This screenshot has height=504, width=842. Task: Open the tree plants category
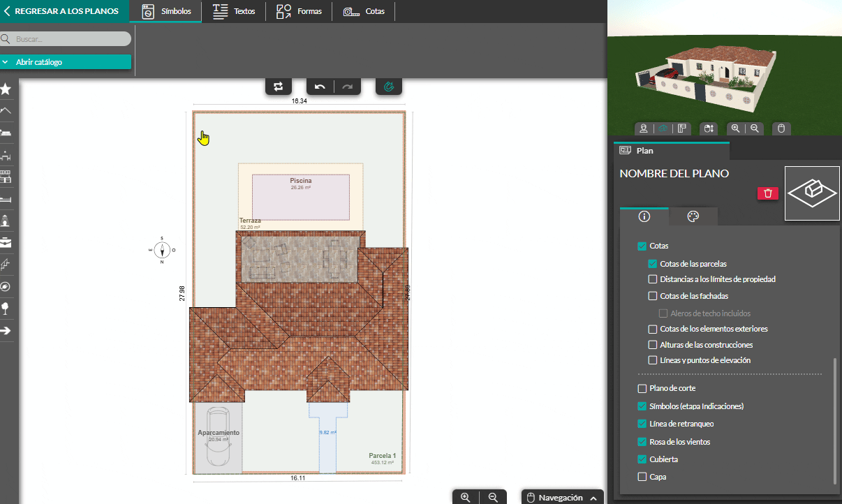pos(6,309)
